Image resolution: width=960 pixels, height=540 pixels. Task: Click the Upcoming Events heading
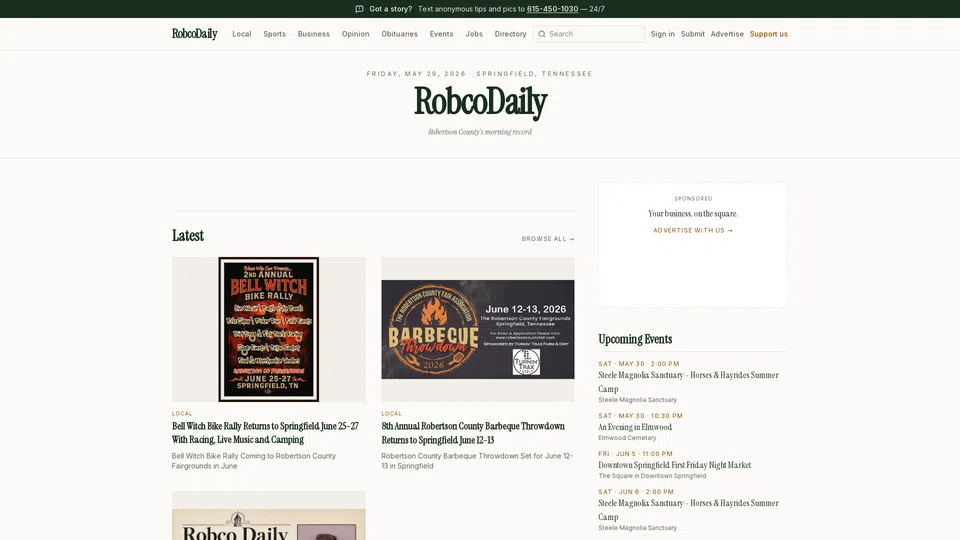[635, 339]
